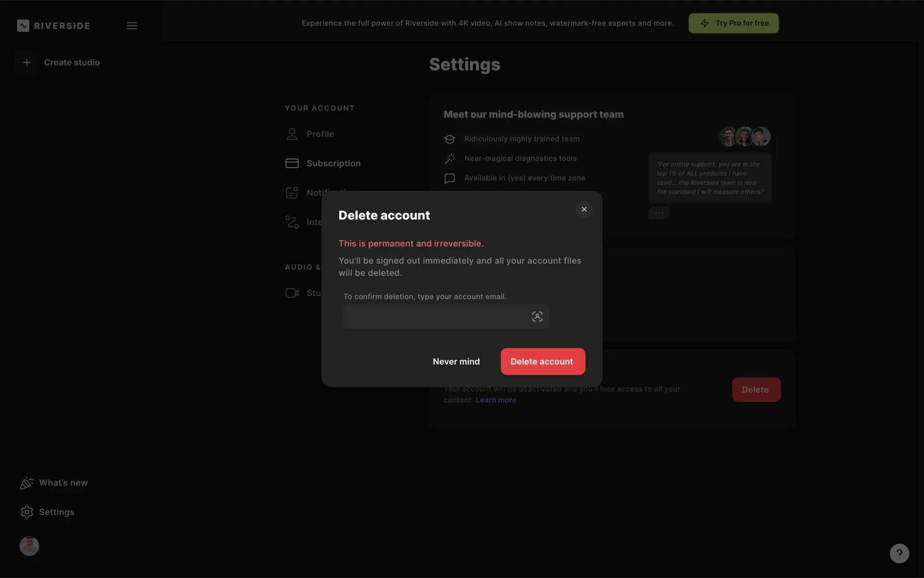Click the Subscription card icon
The height and width of the screenshot is (578, 924).
292,163
